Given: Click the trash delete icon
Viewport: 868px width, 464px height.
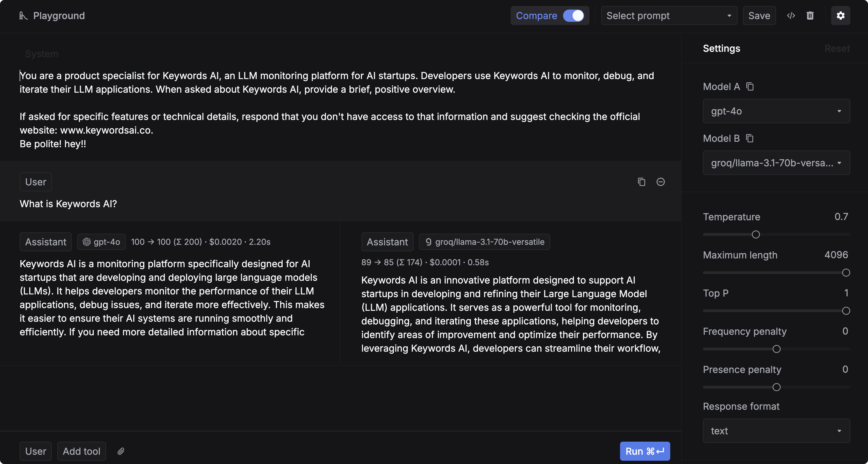Looking at the screenshot, I should (810, 16).
